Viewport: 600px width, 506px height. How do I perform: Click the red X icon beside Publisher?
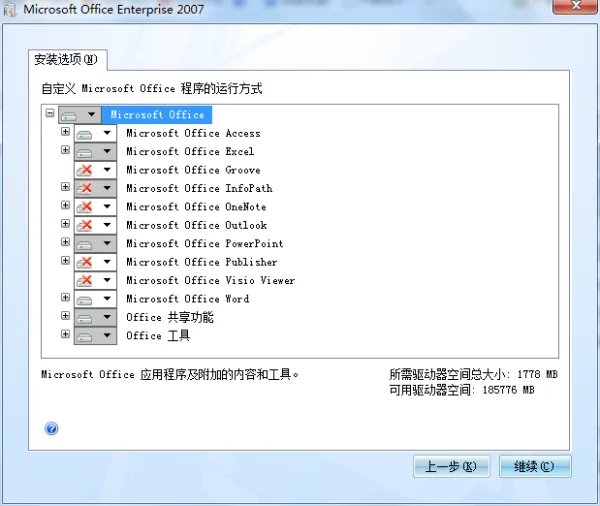(x=84, y=262)
